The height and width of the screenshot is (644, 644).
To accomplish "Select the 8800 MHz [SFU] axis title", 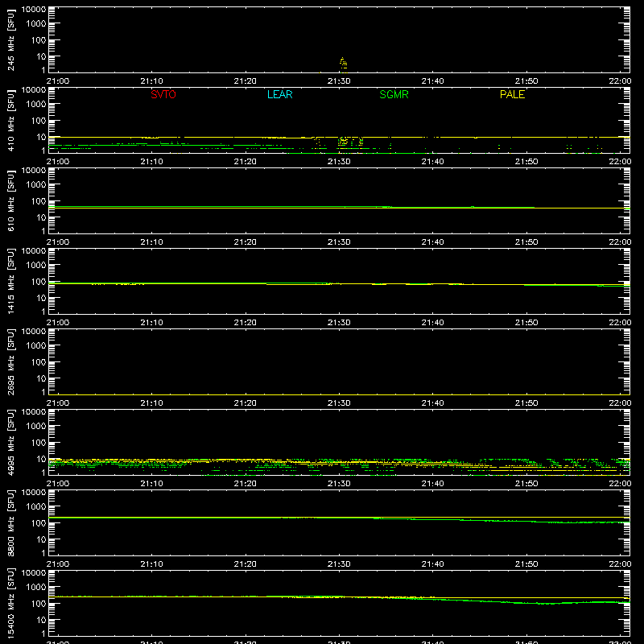I will pyautogui.click(x=10, y=523).
